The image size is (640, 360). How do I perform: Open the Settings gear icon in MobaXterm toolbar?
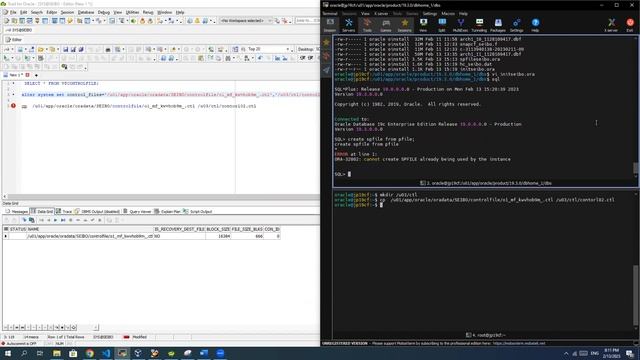tap(516, 25)
